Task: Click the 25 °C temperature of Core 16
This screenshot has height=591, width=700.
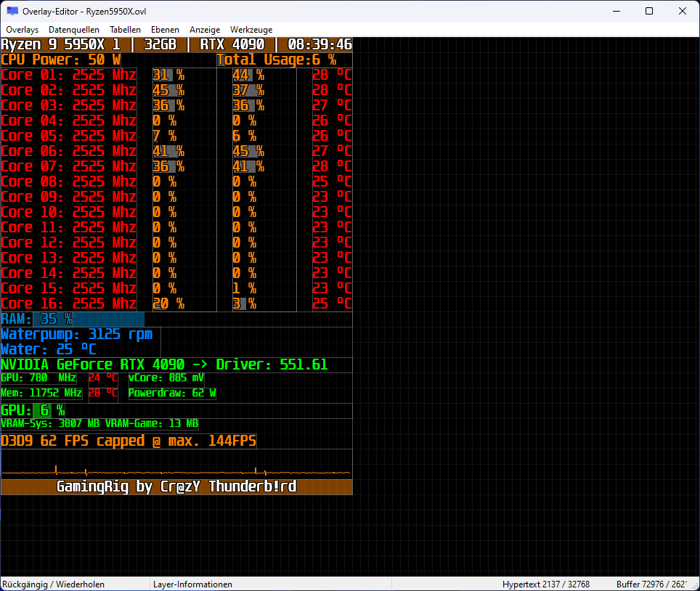Action: point(332,303)
